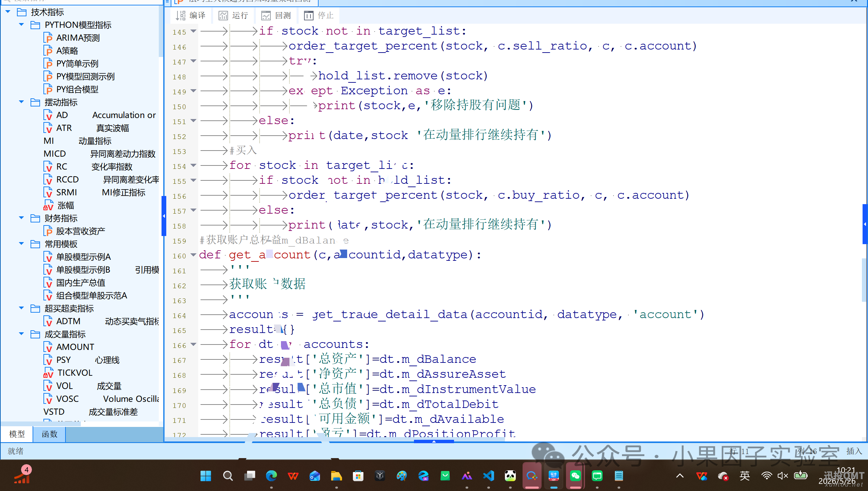Viewport: 868px width, 491px height.
Task: Click the 停止 stop toolbar button
Action: [x=319, y=16]
